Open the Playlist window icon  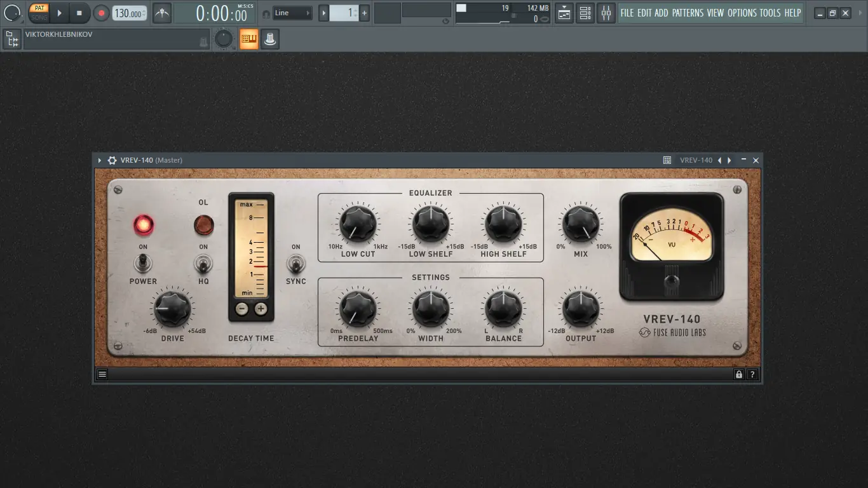pyautogui.click(x=564, y=13)
